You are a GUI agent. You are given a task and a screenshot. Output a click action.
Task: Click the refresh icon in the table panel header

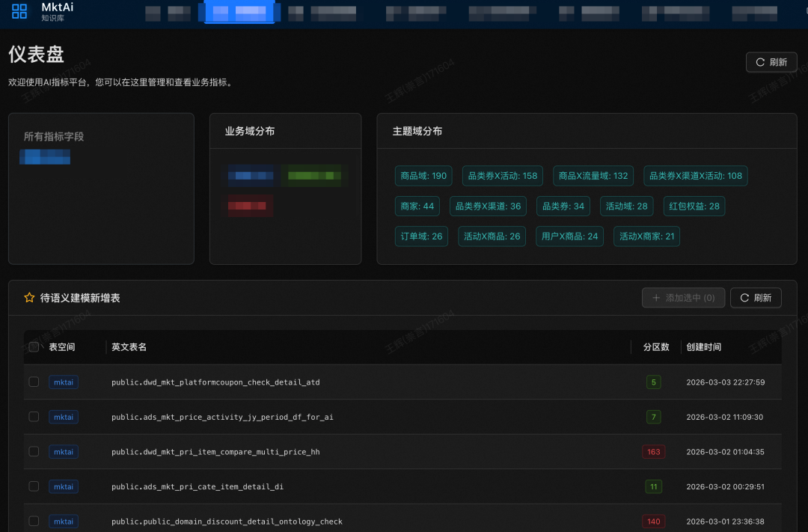pos(744,297)
